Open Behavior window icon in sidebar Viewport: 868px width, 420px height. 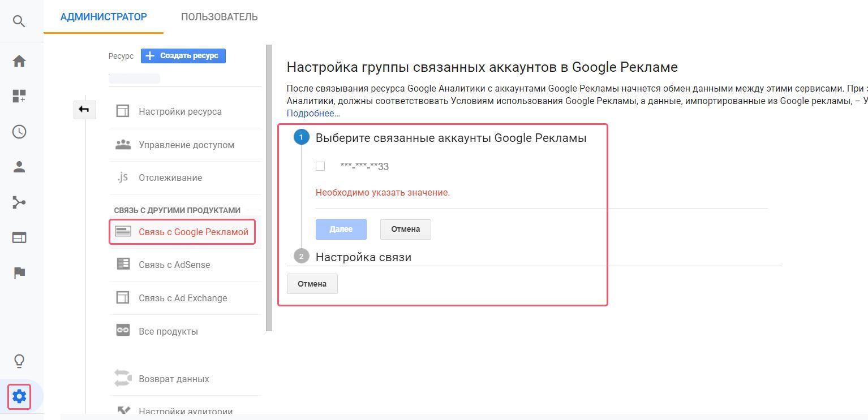[19, 237]
